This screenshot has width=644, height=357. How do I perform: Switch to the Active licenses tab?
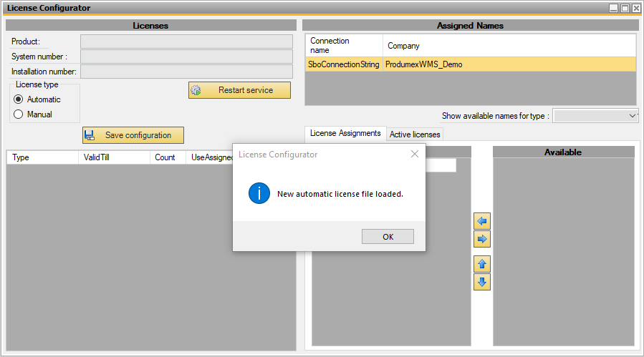[415, 134]
